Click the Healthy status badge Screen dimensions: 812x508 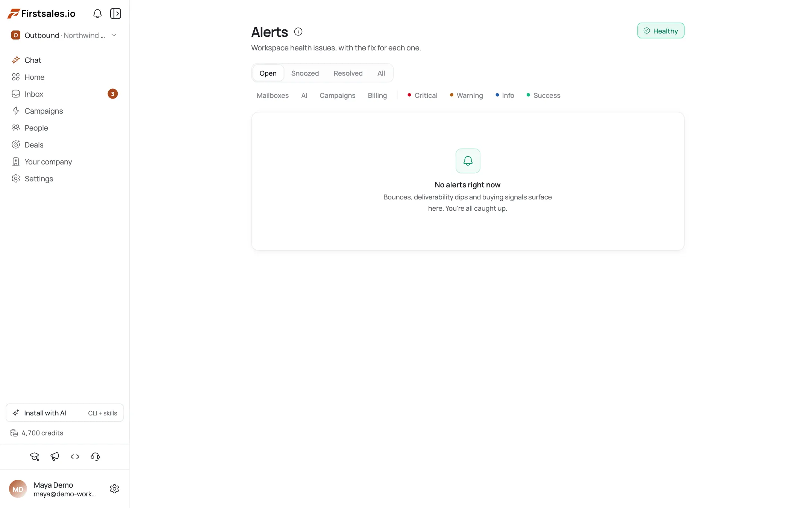click(661, 30)
